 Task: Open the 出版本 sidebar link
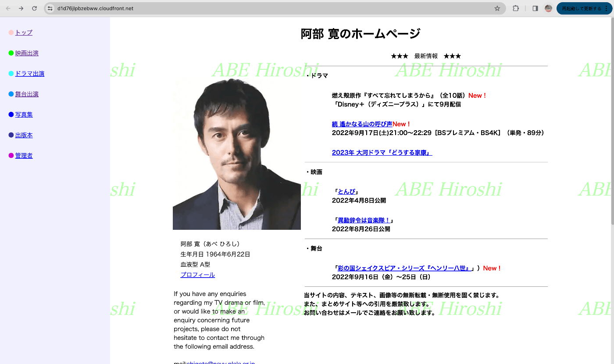24,135
